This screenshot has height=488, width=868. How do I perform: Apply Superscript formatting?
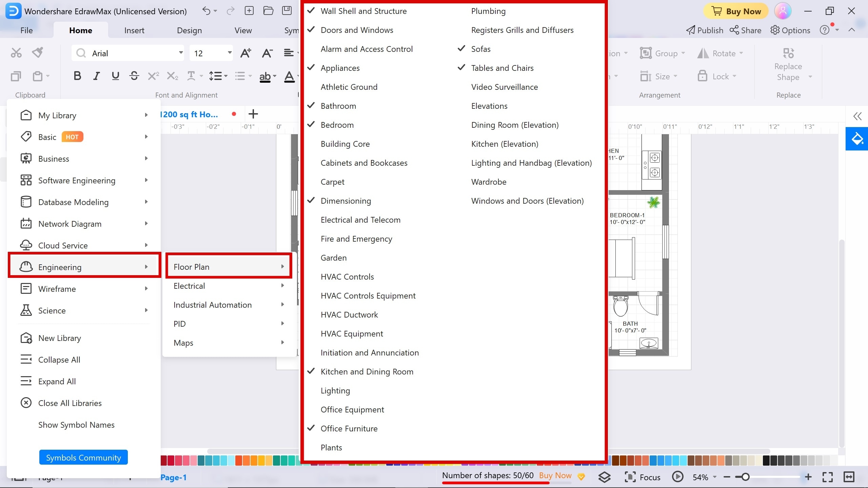[x=153, y=76]
